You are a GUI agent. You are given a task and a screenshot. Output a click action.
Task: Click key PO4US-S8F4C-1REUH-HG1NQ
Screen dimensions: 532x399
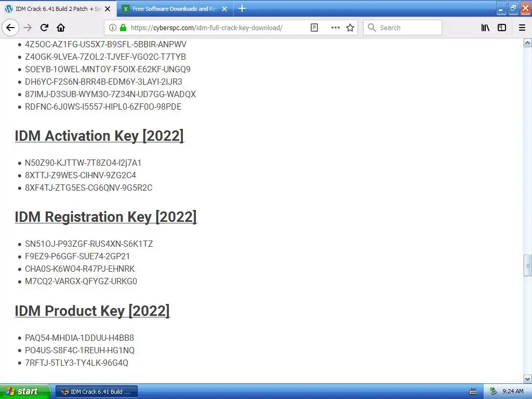pos(79,351)
